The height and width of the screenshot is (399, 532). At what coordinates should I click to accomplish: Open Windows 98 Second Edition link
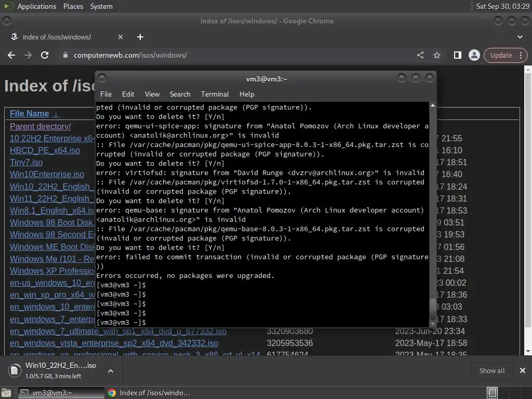click(x=52, y=234)
